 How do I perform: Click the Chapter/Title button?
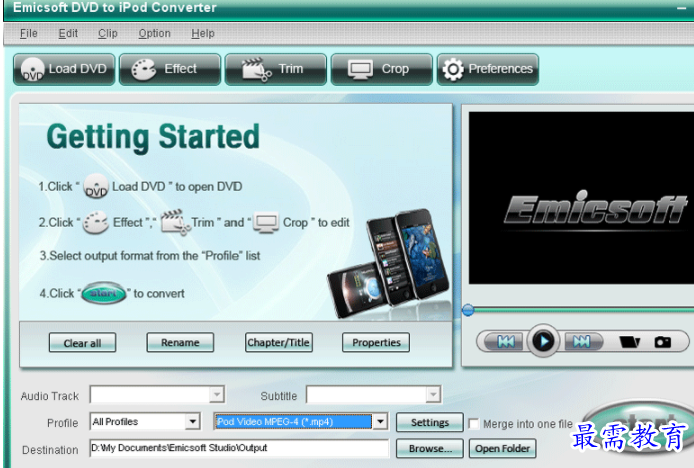[x=278, y=343]
